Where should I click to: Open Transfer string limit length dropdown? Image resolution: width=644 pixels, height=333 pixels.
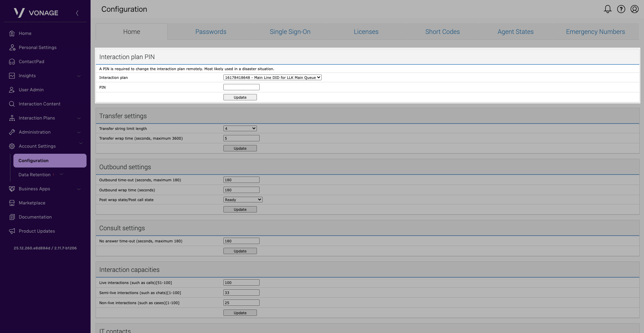pos(240,129)
